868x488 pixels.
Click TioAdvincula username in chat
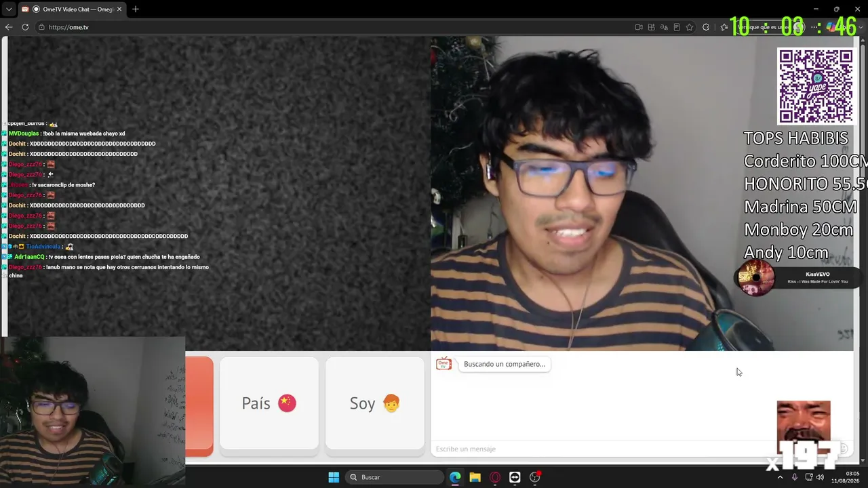coord(43,247)
